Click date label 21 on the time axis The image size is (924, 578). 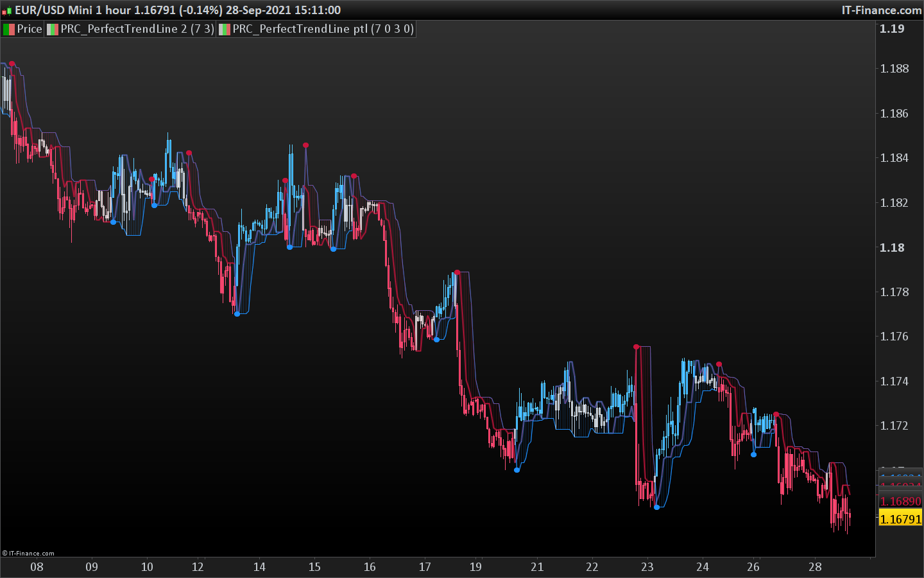tap(537, 567)
